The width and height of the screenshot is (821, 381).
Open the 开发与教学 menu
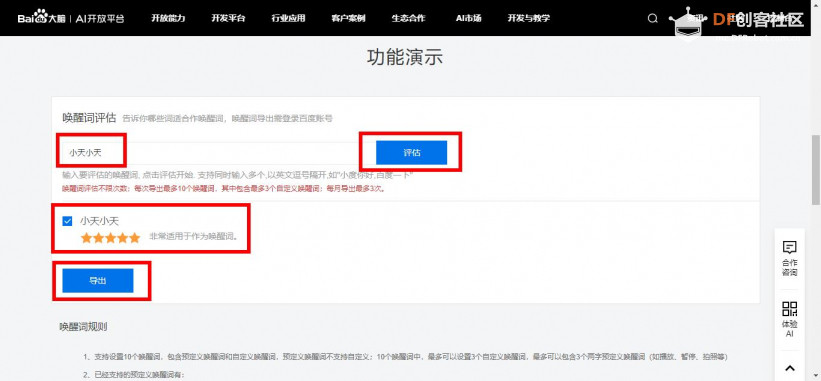pos(529,18)
